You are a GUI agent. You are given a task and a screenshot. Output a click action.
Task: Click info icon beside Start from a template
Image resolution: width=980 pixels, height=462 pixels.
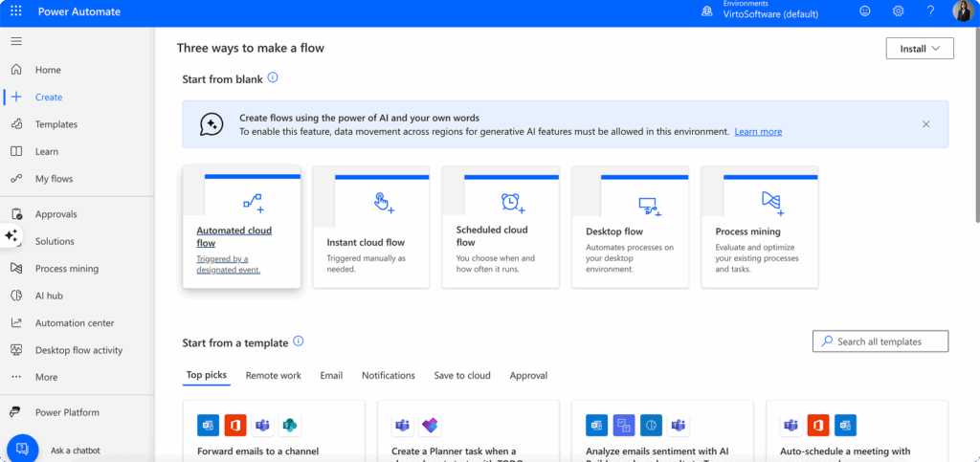299,341
